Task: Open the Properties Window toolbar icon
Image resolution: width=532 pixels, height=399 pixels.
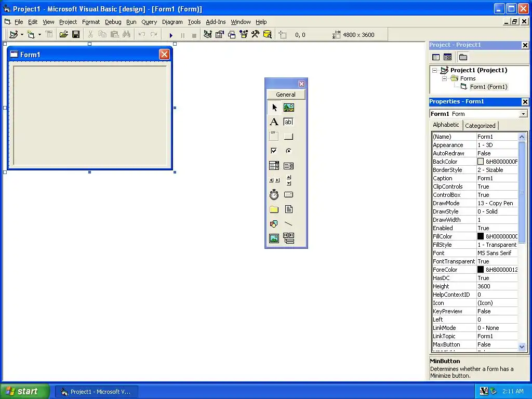Action: click(220, 34)
